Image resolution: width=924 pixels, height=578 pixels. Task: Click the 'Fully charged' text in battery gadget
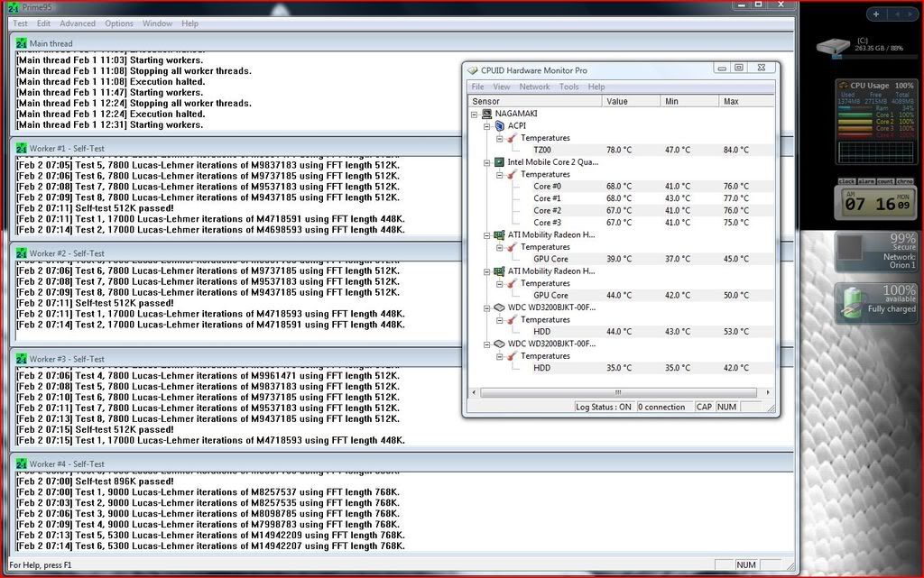[x=892, y=309]
